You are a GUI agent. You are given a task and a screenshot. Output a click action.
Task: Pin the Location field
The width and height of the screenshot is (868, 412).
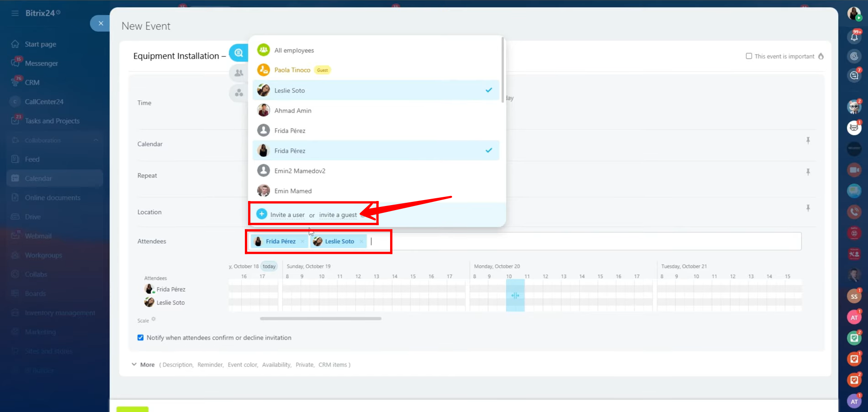point(808,208)
